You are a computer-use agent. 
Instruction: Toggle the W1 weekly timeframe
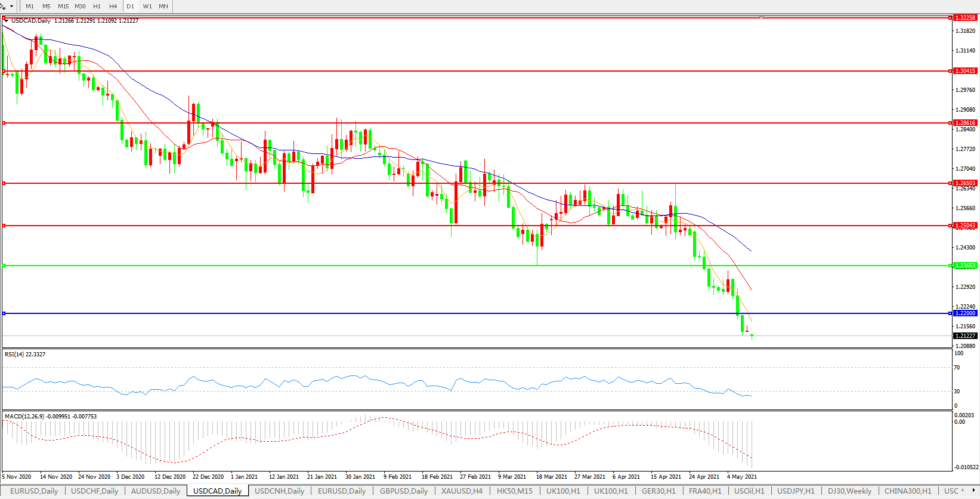click(147, 7)
